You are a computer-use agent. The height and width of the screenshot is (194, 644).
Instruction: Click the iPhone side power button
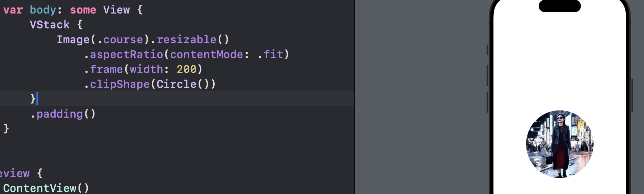(x=632, y=95)
